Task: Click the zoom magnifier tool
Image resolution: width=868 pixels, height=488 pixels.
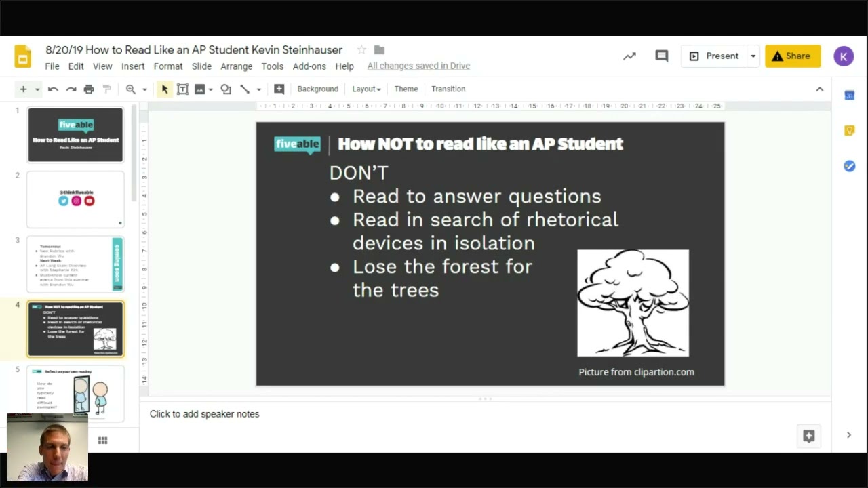Action: (131, 89)
